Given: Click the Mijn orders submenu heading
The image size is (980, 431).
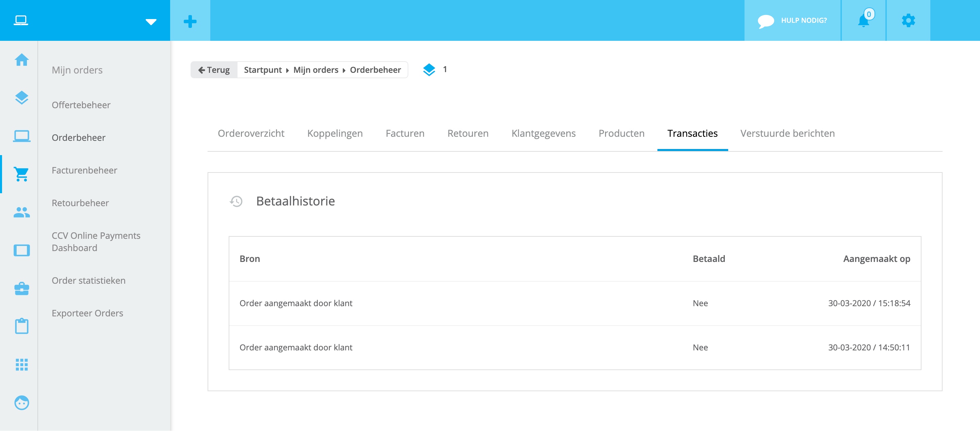Looking at the screenshot, I should pyautogui.click(x=77, y=70).
